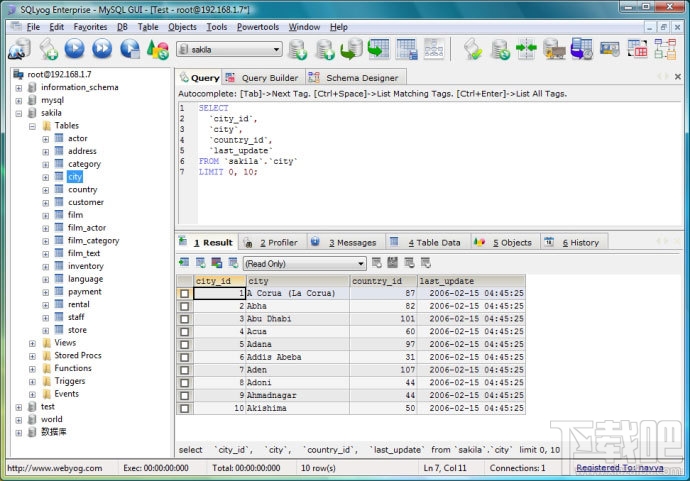Switch to the Table Data tab
Viewport: 690px width, 481px height.
click(x=432, y=242)
